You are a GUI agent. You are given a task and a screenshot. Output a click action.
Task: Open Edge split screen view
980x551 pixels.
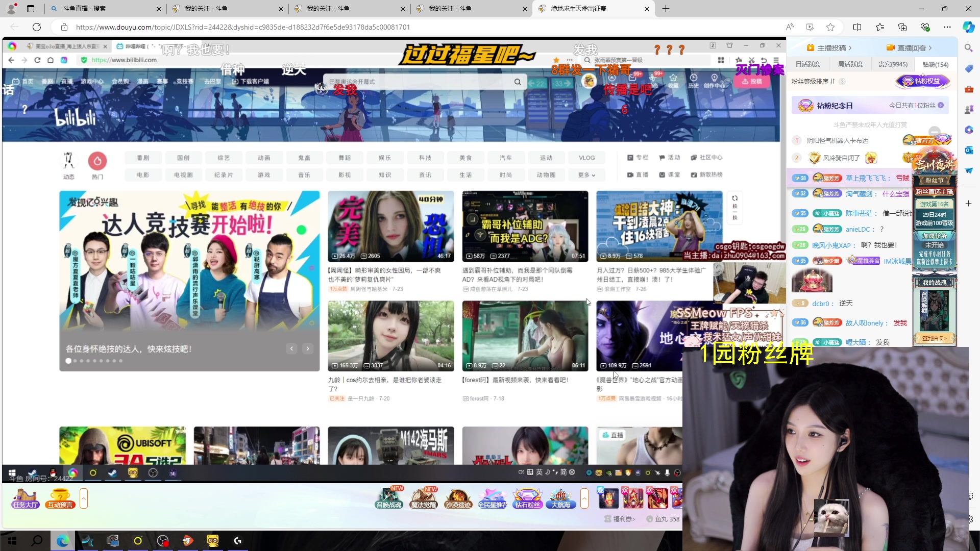tap(857, 27)
